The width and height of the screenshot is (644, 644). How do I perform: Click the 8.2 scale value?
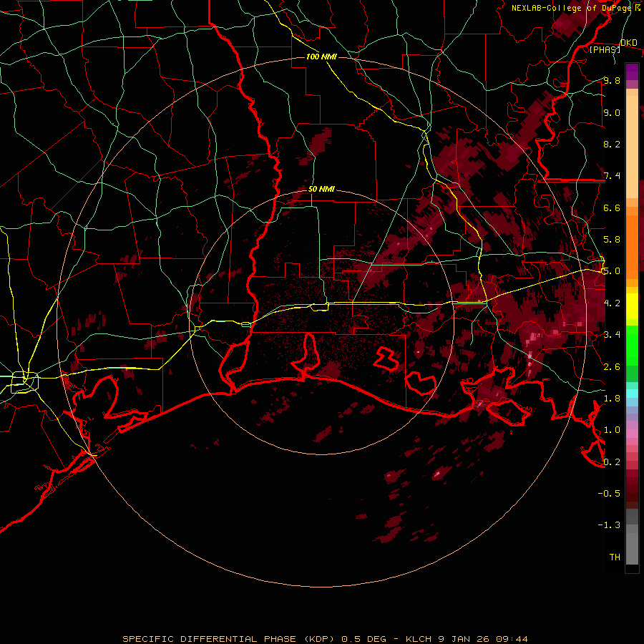[612, 145]
